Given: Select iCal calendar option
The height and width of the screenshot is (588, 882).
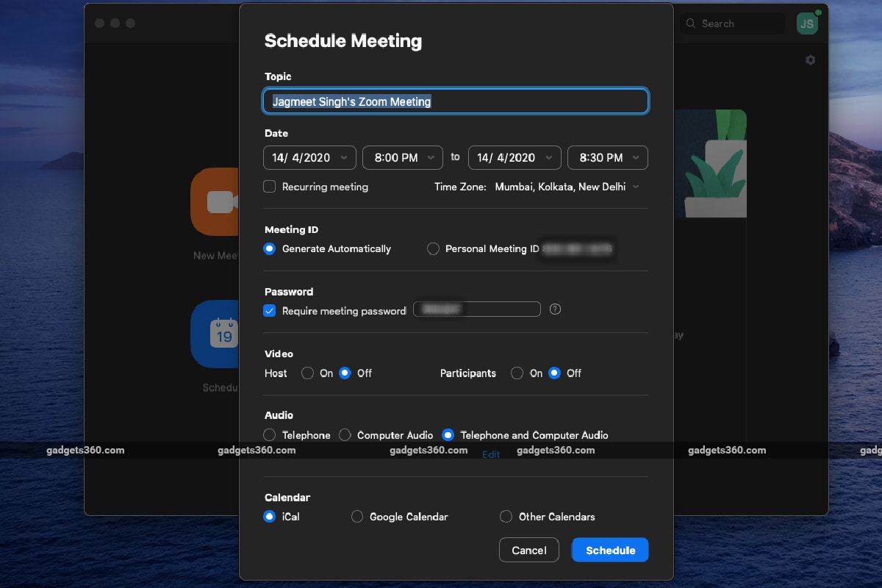Looking at the screenshot, I should 270,517.
